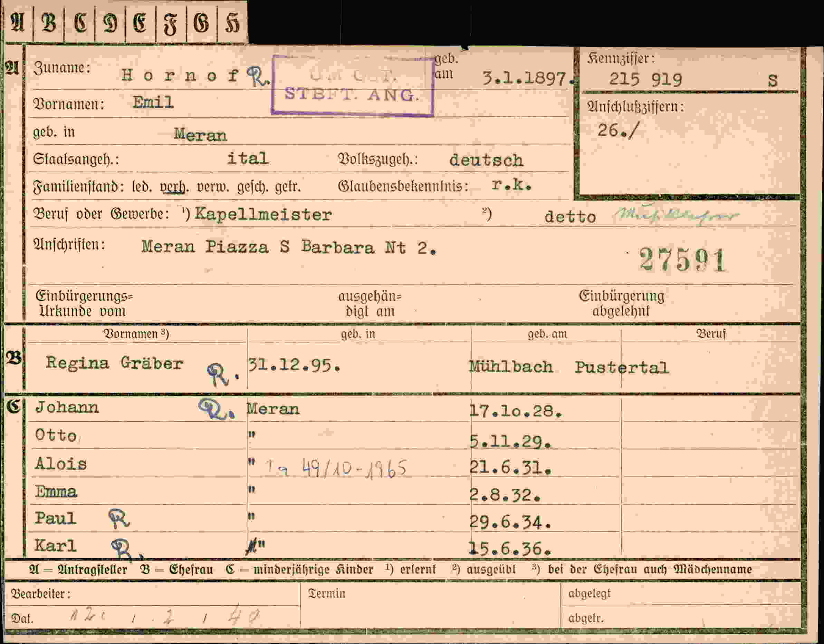The width and height of the screenshot is (824, 644).
Task: Click the wife's name "Regina Gräber"
Action: (x=114, y=363)
